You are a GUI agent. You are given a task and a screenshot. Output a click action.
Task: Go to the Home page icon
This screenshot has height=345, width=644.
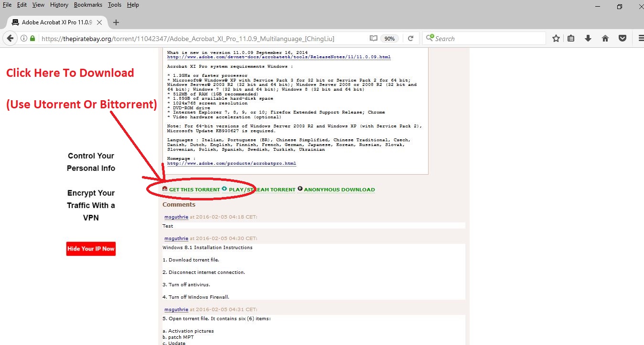(x=605, y=39)
